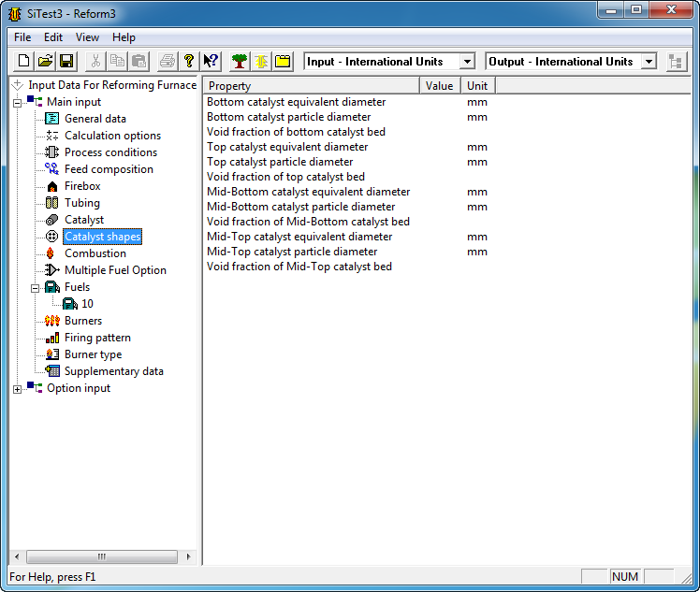Click the Tubing icon in the tree
The width and height of the screenshot is (700, 592).
tap(52, 203)
